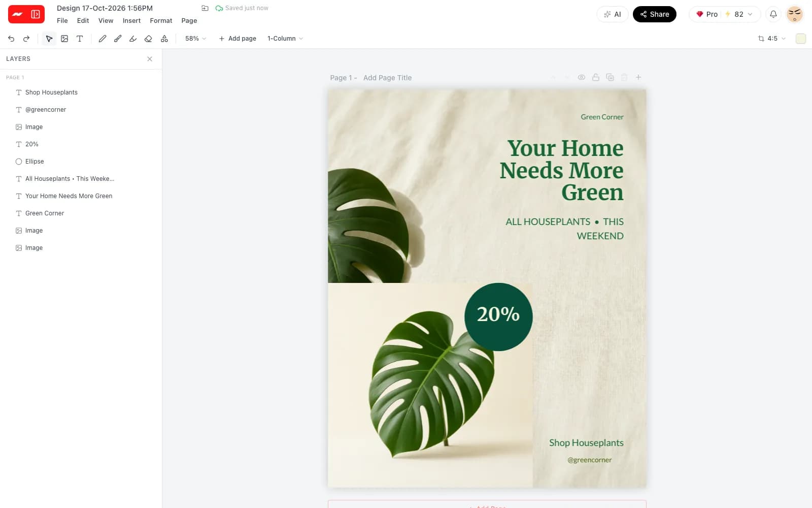Click the Redo arrow icon

point(26,39)
